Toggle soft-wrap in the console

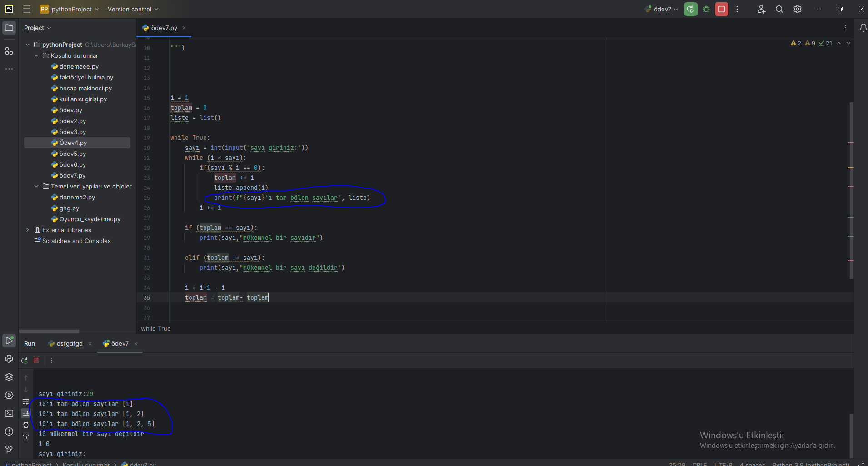click(26, 402)
